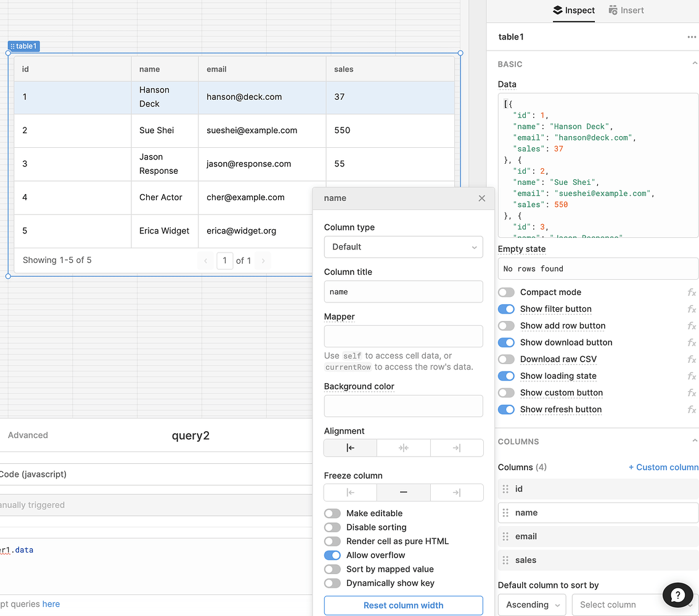Collapse the COLUMNS section

(x=695, y=441)
